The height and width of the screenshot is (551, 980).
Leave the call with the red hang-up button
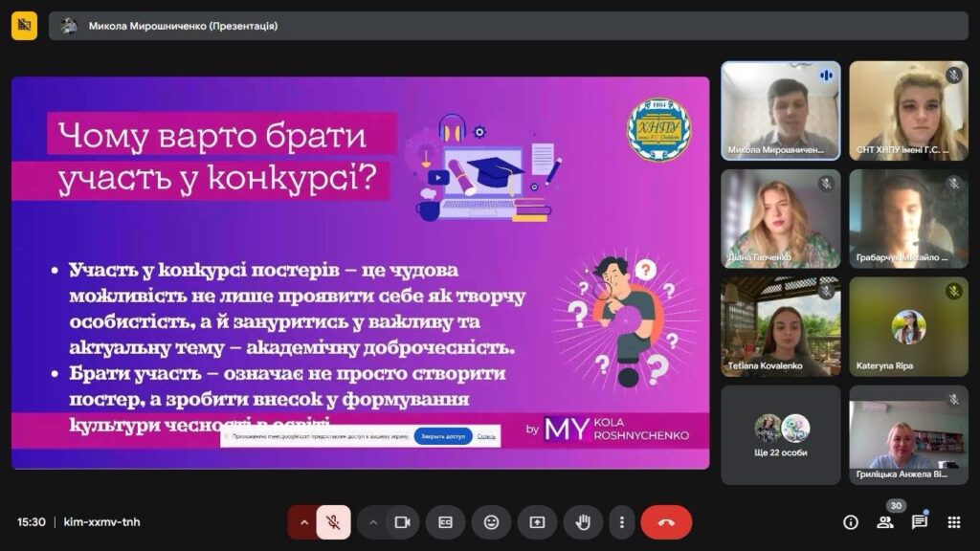point(666,522)
